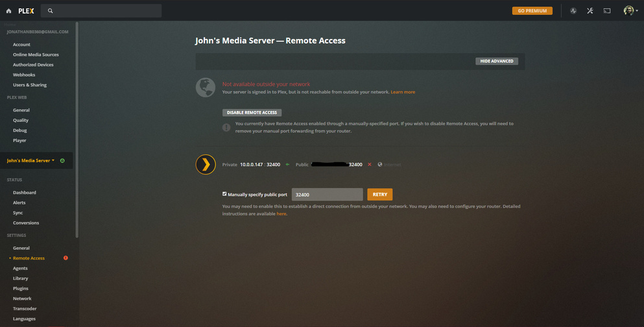Open Languages settings

24,319
